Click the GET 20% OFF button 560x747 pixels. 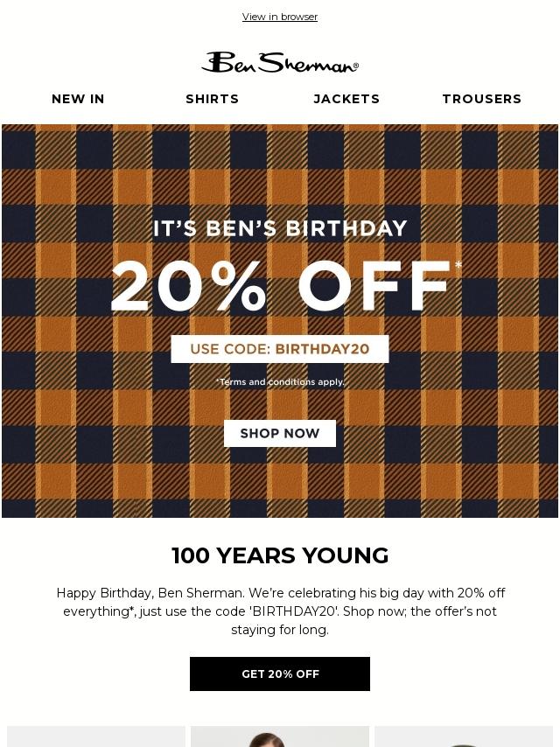280,674
